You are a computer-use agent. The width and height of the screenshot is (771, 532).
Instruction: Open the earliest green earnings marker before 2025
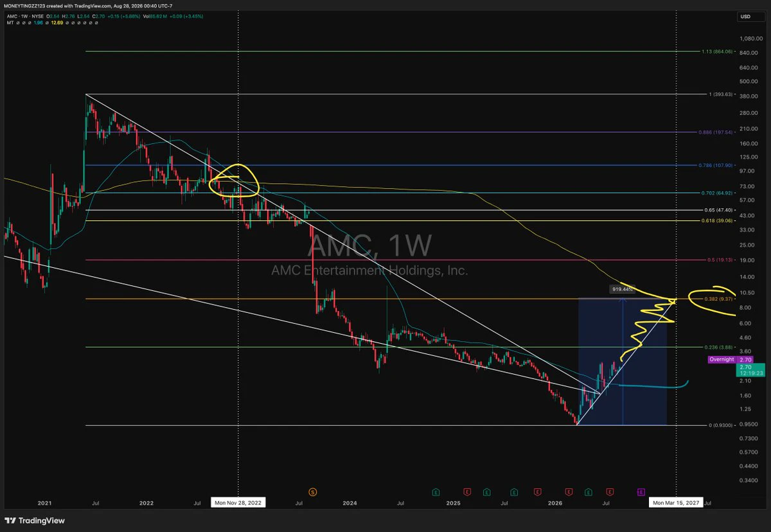point(436,492)
